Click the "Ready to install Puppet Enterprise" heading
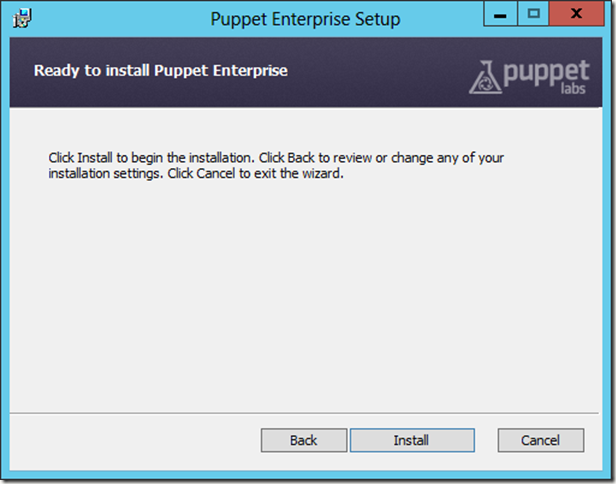Screen dimensions: 616x484 tap(161, 71)
